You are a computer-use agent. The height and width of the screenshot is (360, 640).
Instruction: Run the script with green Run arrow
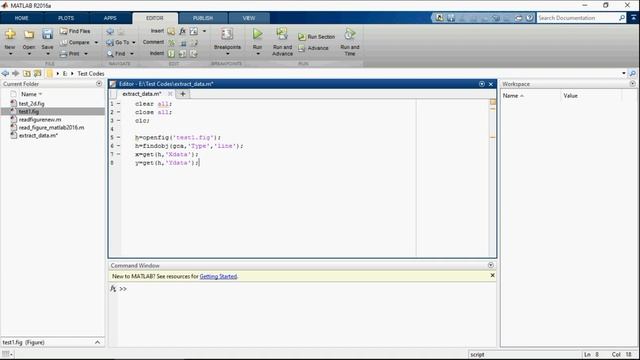[258, 34]
